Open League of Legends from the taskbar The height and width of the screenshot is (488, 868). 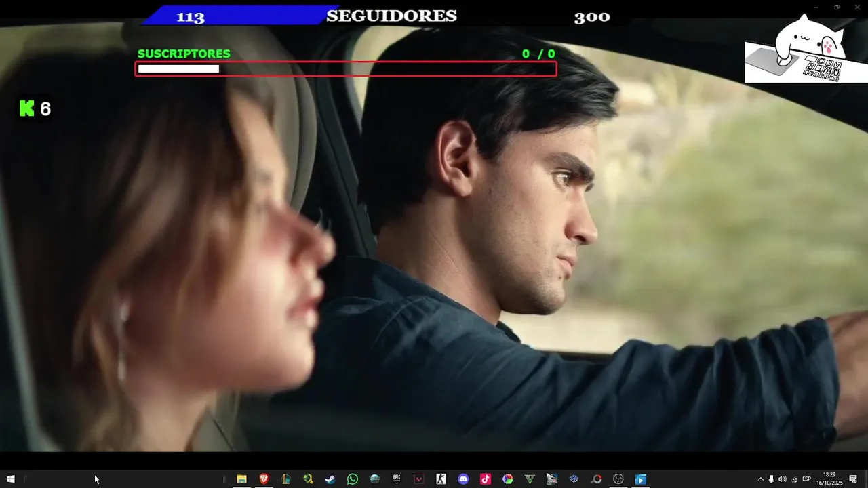point(286,479)
